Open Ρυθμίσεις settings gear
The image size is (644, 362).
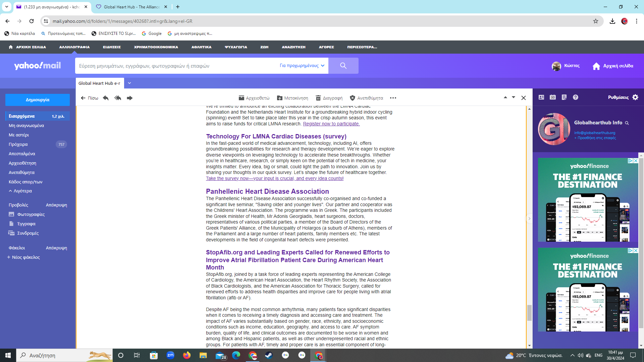623,97
